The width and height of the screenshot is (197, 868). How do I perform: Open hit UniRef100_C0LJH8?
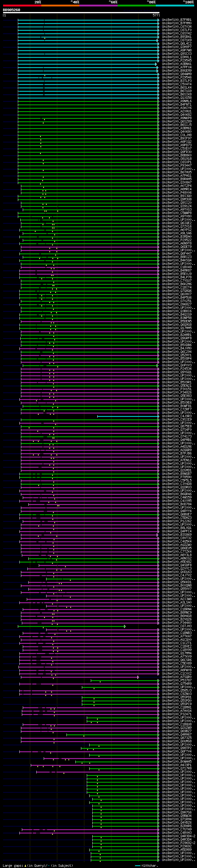click(177, 135)
